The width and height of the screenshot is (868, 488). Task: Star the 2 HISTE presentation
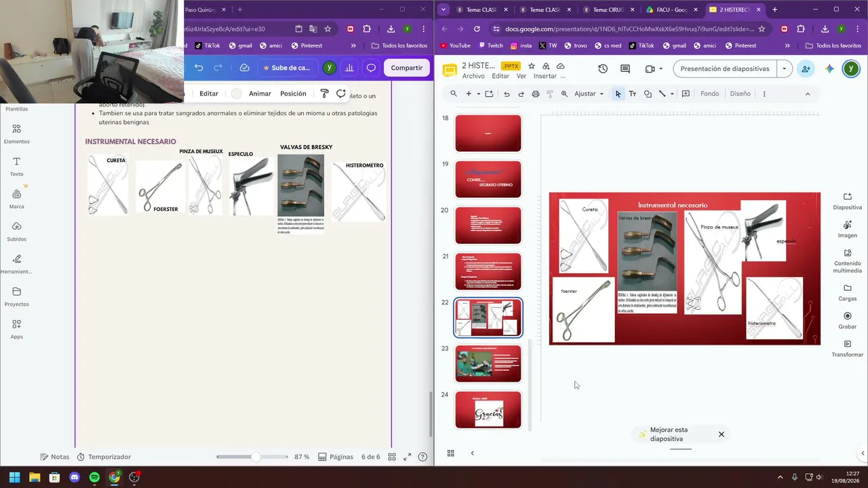coord(532,66)
